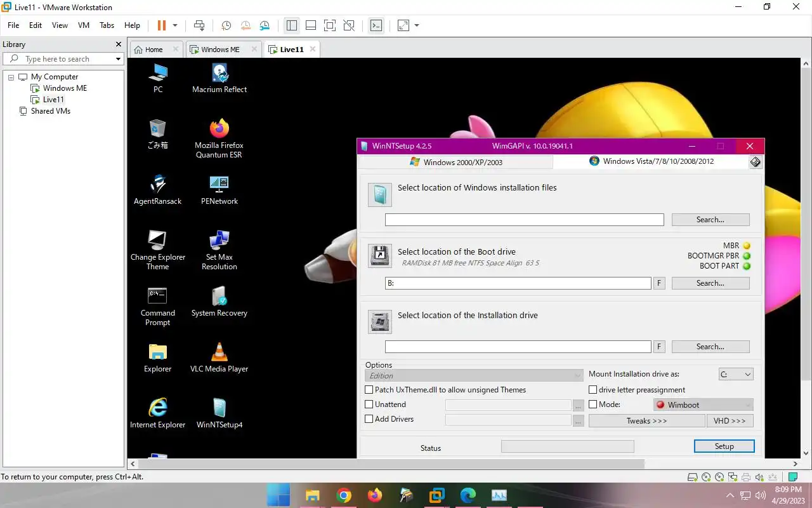Enable drive letter preassignment checkbox
Viewport: 812px width, 508px height.
coord(593,390)
